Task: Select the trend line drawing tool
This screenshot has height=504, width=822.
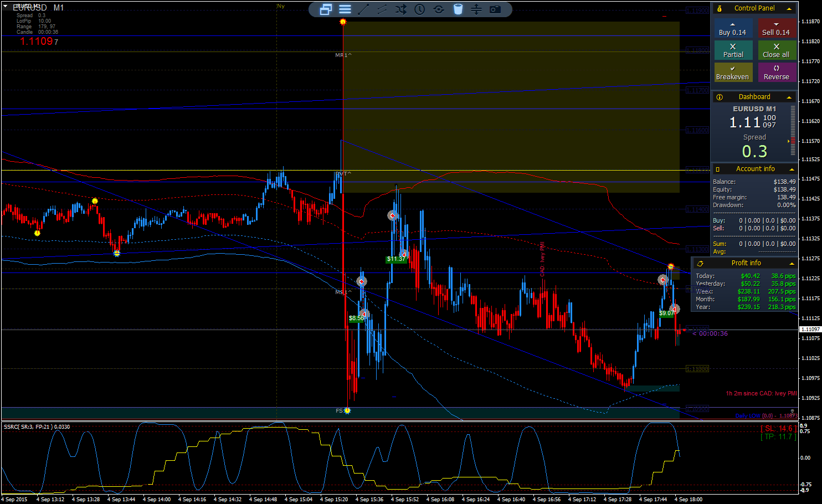Action: pos(363,9)
